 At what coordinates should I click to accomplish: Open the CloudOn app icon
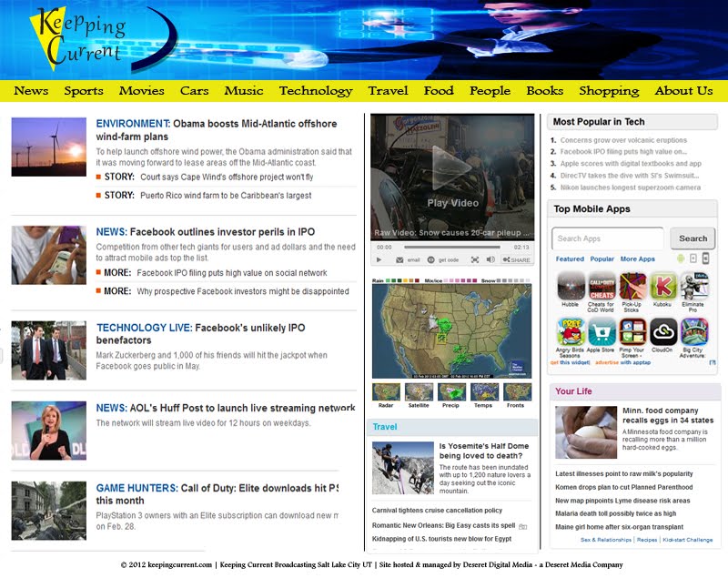point(663,331)
